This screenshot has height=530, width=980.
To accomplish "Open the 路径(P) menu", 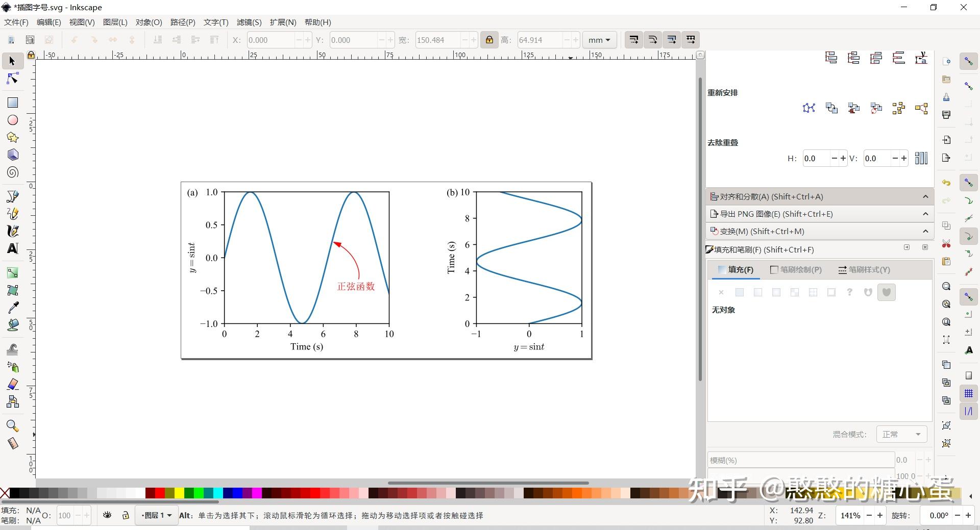I will click(x=182, y=22).
